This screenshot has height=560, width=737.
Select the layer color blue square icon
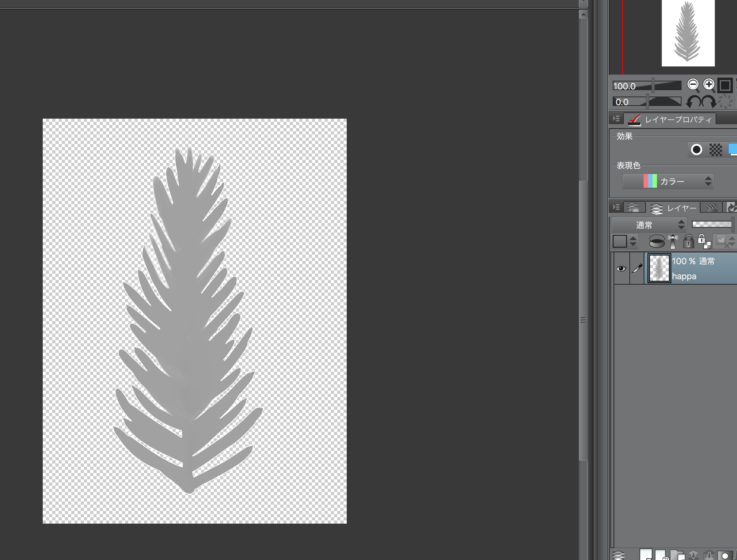click(733, 149)
